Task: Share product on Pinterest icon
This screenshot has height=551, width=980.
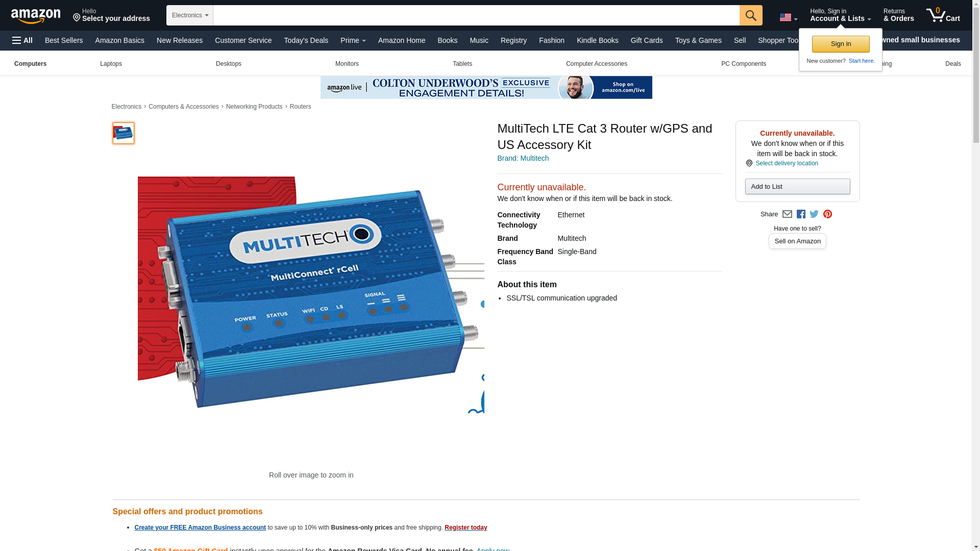Action: pyautogui.click(x=827, y=214)
